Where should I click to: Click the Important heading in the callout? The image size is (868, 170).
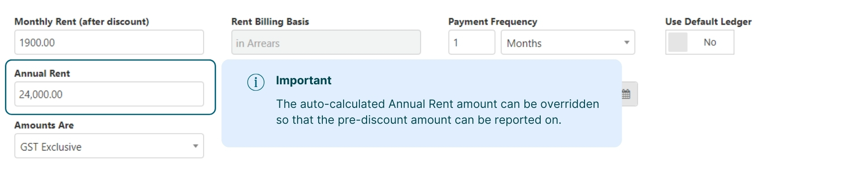(304, 80)
